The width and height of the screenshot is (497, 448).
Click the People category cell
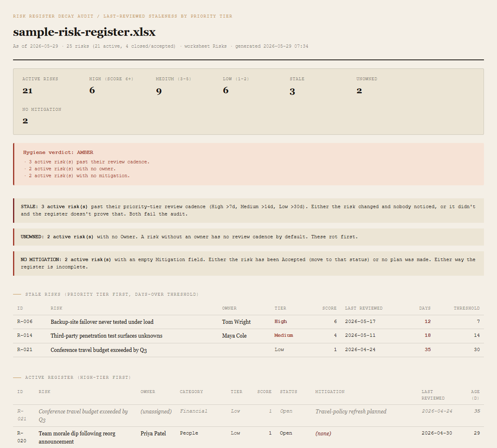coord(189,433)
